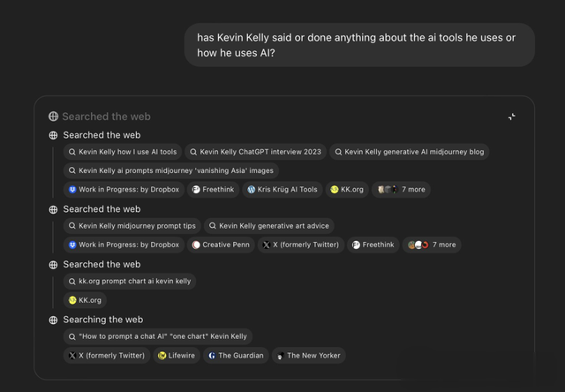Select the "Kevin Kelly ChatGPT interview 2023" query chip

point(255,152)
